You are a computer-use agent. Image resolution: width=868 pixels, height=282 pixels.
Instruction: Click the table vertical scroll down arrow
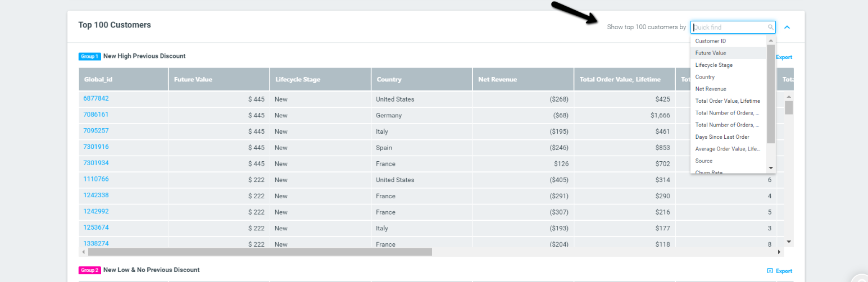point(789,242)
